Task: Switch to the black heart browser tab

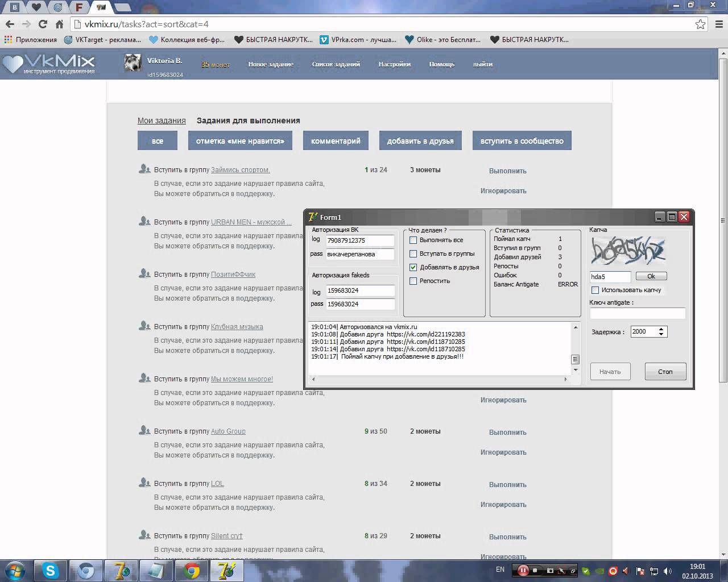Action: point(36,7)
